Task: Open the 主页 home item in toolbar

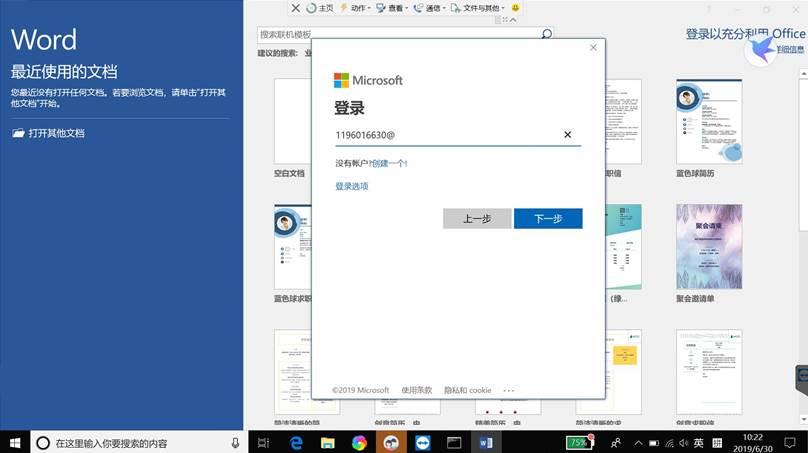Action: point(319,8)
